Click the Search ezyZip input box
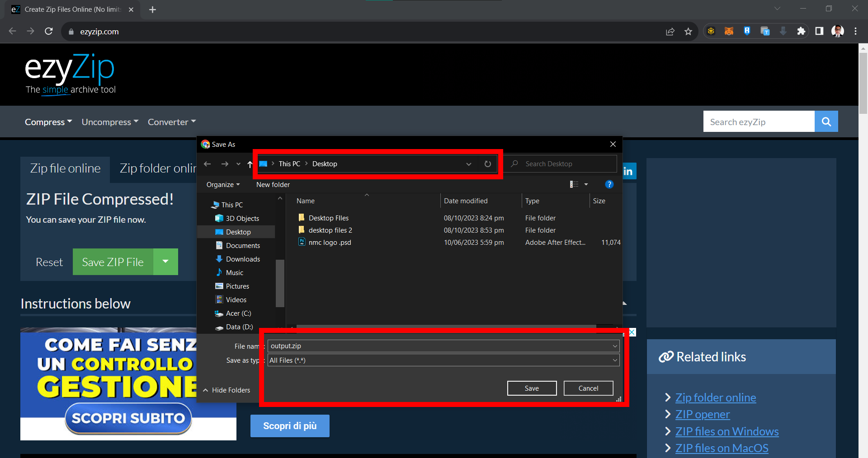Viewport: 868px width, 458px height. (759, 122)
